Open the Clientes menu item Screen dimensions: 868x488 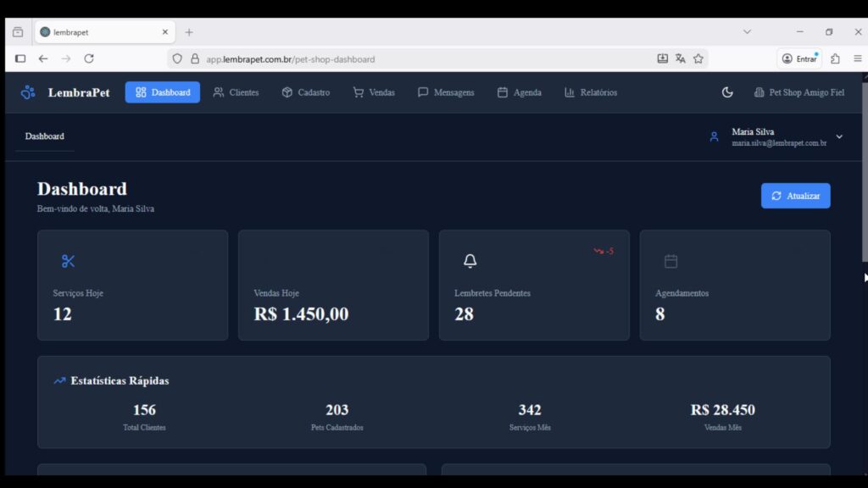point(236,92)
